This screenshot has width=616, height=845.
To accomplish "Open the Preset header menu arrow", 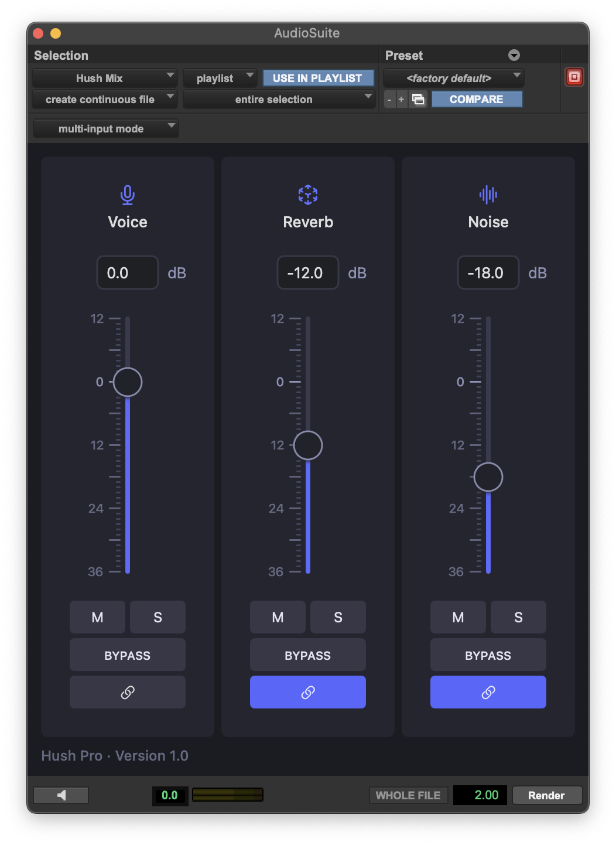I will (x=514, y=55).
